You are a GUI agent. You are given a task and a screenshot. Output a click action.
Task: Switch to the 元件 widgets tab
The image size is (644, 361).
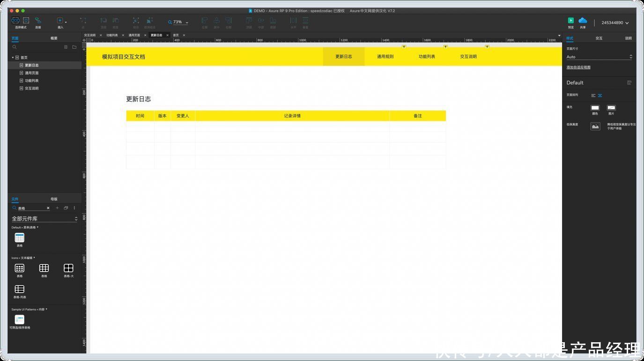15,199
